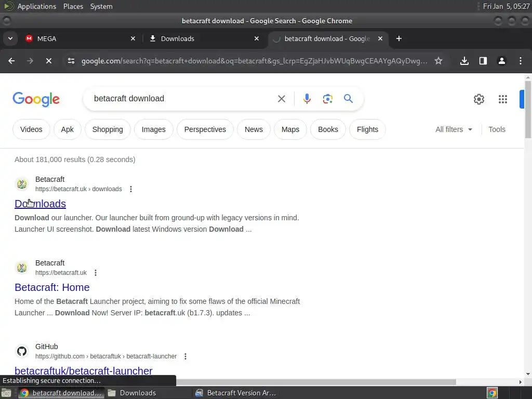Close the MEGA tab
Screen dimensions: 532x399
tap(133, 38)
